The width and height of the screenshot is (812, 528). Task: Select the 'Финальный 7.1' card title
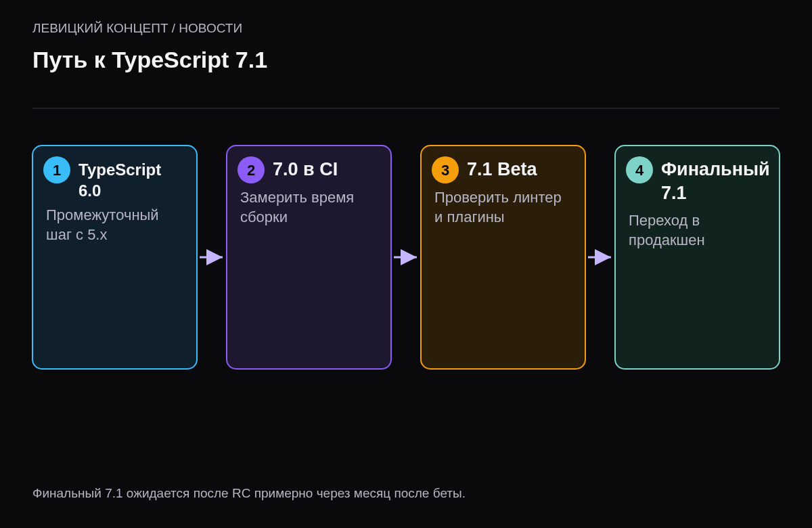[x=715, y=181]
